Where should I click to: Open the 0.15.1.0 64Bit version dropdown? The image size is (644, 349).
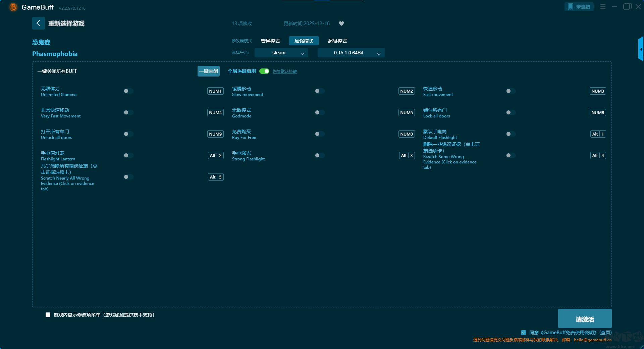[x=351, y=53]
